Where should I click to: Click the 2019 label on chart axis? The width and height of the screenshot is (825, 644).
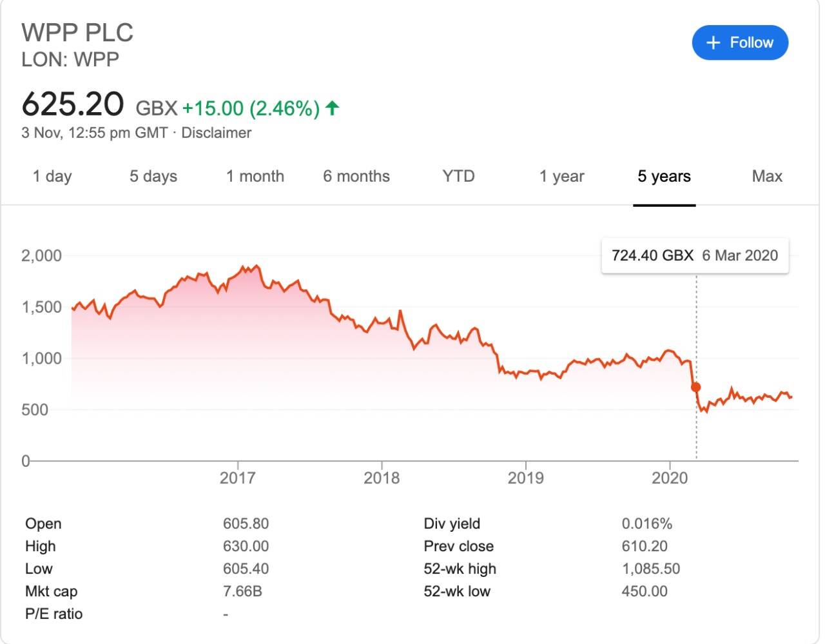pos(525,478)
